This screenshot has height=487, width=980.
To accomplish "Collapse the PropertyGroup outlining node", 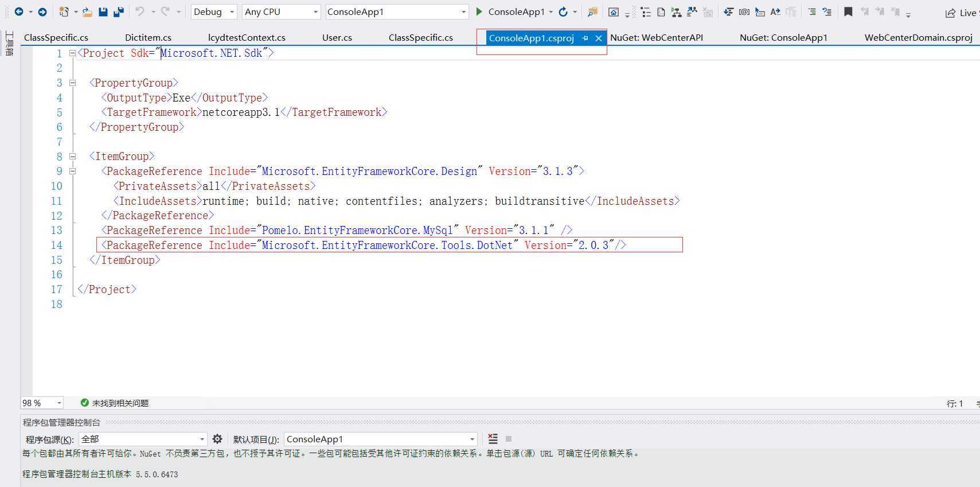I will pos(72,83).
